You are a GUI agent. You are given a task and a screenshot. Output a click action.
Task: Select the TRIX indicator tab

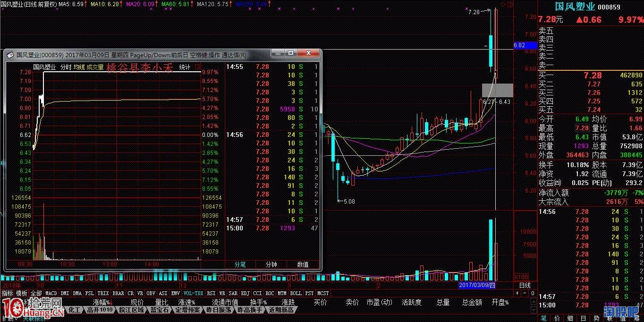(x=103, y=293)
